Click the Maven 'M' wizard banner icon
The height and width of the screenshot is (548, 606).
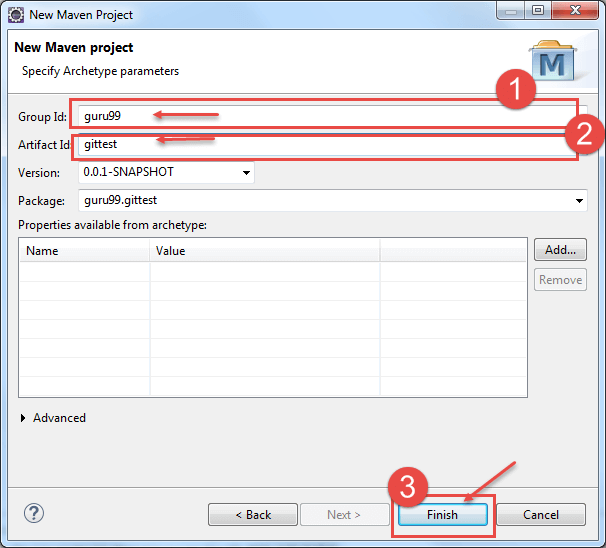[x=553, y=62]
